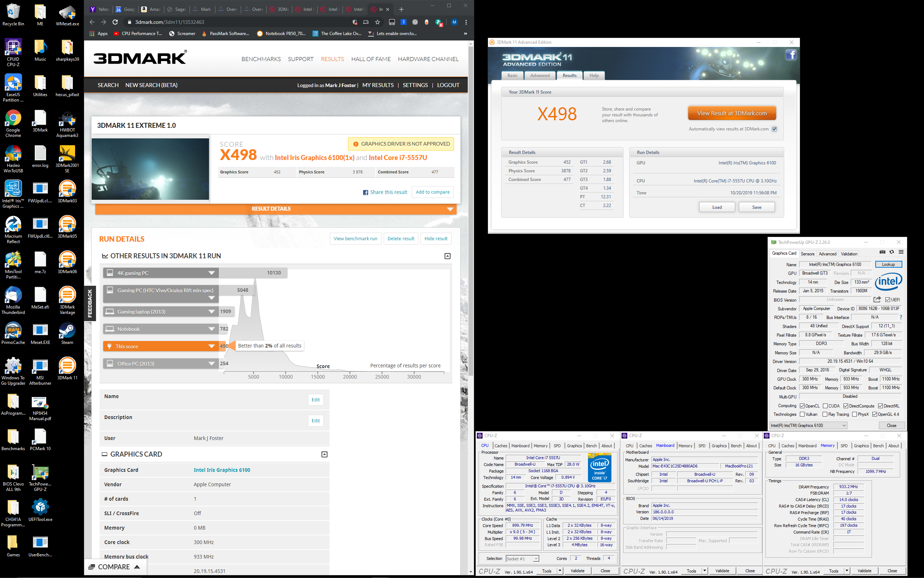Open TechPowerUp GPU-Z desktop icon
The height and width of the screenshot is (578, 924).
click(40, 478)
